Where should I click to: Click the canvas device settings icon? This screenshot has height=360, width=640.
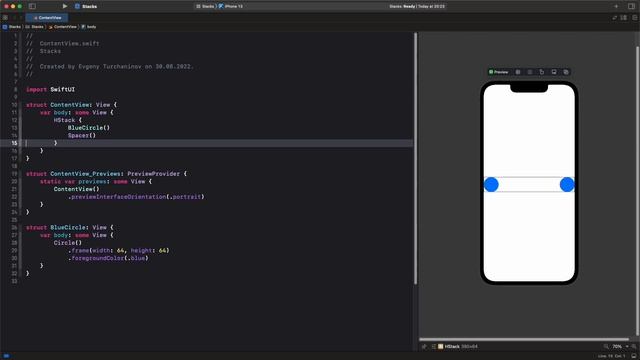pos(530,72)
